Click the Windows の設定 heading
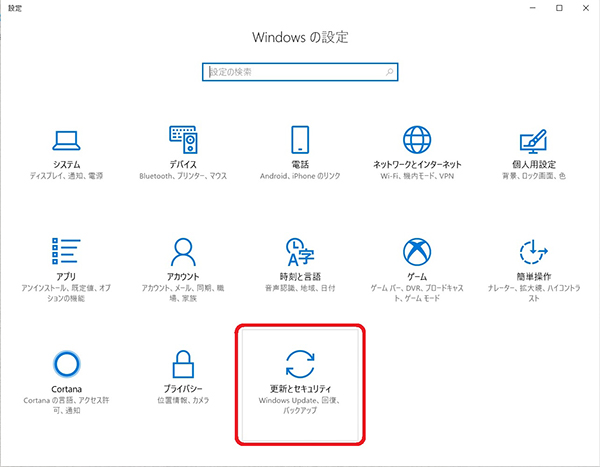Viewport: 600px width, 467px height. (300, 37)
